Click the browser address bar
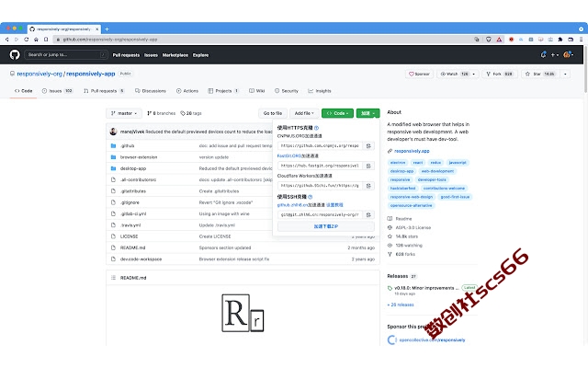 (x=263, y=39)
